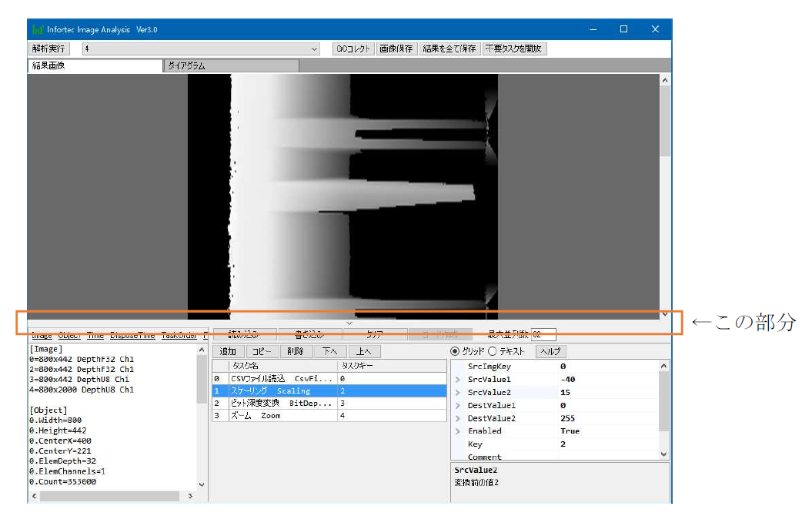812x516 pixels.
Task: Expand the SrcValue1 property
Action: 458,379
